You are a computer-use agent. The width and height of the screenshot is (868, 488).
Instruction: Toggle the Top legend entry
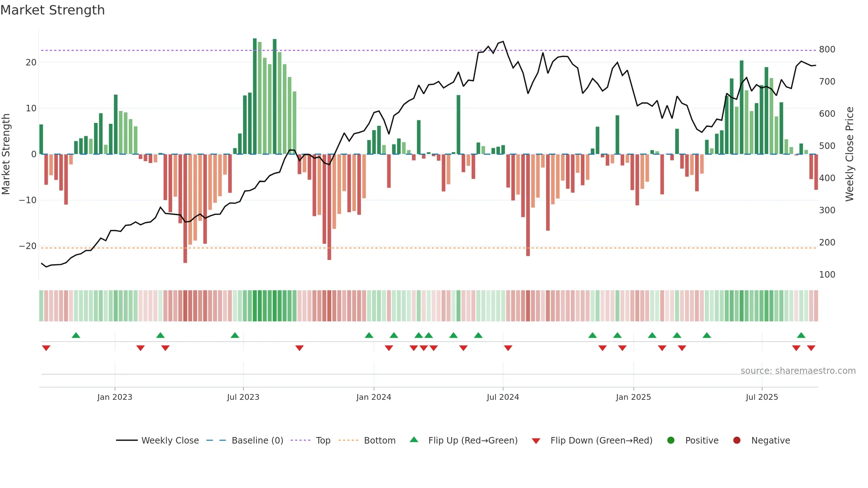tap(311, 440)
